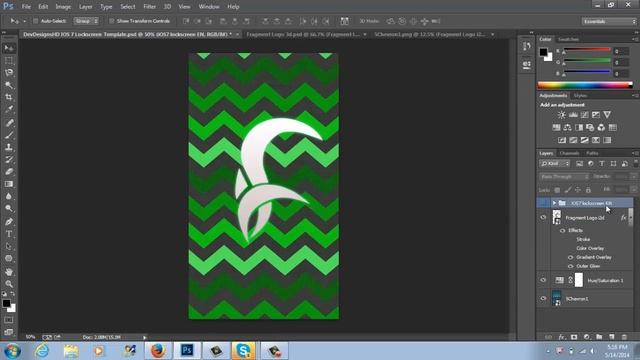Select the Eyedropper tool
The image size is (640, 360).
tap(9, 109)
